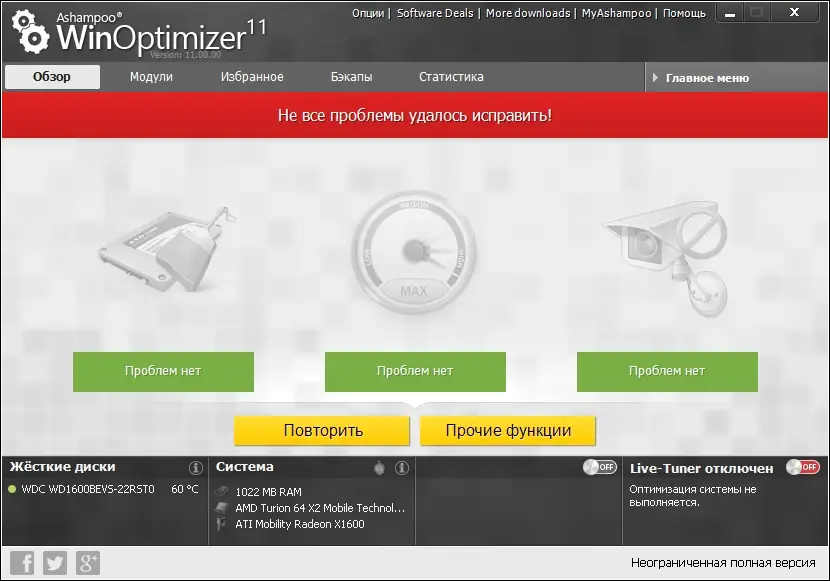
Task: Select drive WDC WD1600BEVS-22RST0
Action: pos(88,489)
